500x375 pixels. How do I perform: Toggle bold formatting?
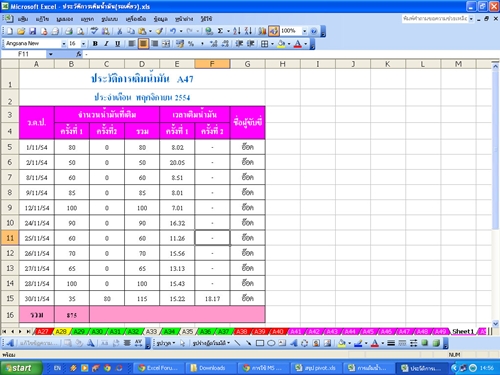pos(95,44)
